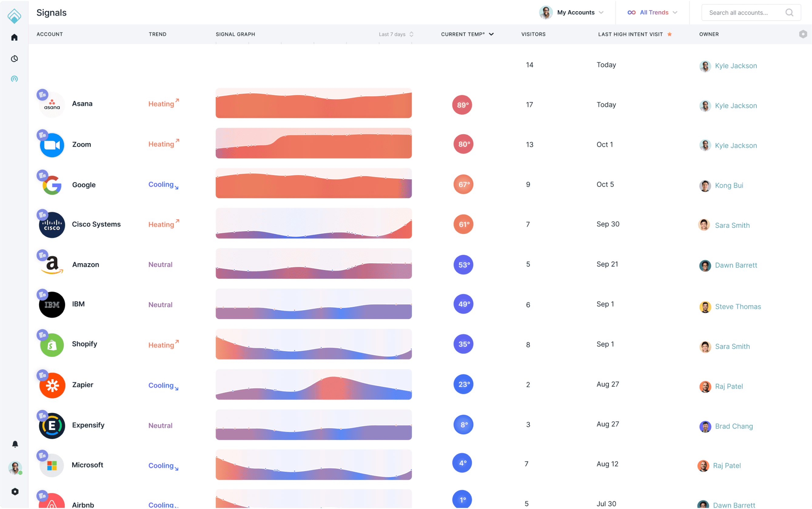Click the magnifier search icon
Screen dimensions: 812x509
(x=789, y=12)
